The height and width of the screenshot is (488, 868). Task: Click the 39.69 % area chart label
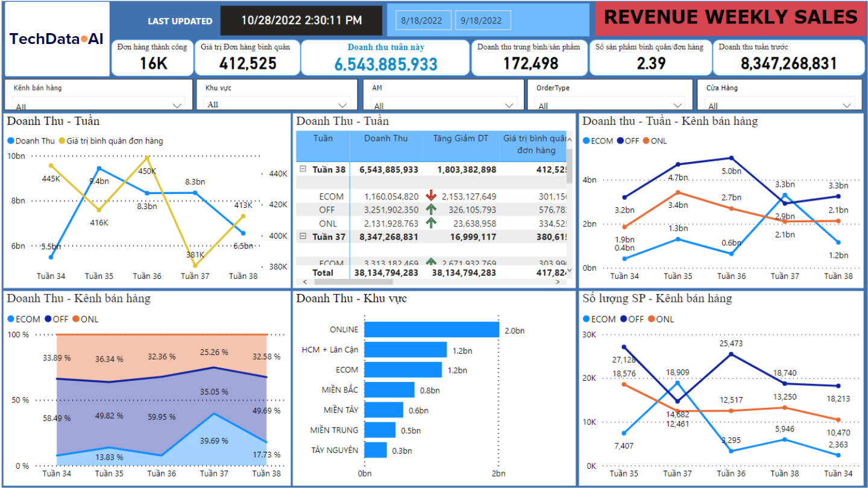point(214,440)
